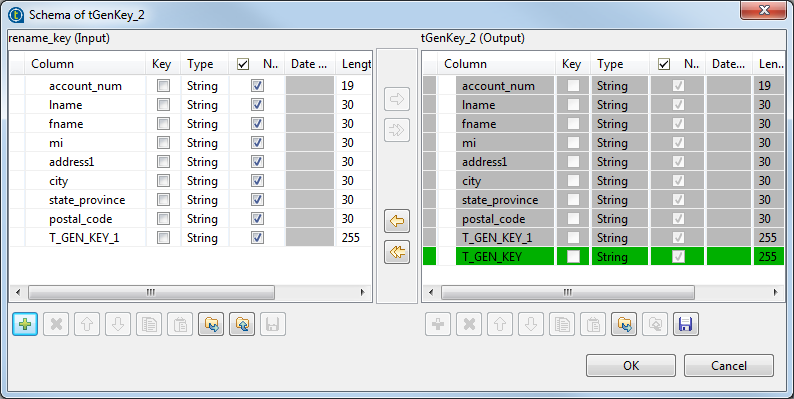The width and height of the screenshot is (794, 399).
Task: Click the add column plus in output toolbar
Action: click(438, 324)
